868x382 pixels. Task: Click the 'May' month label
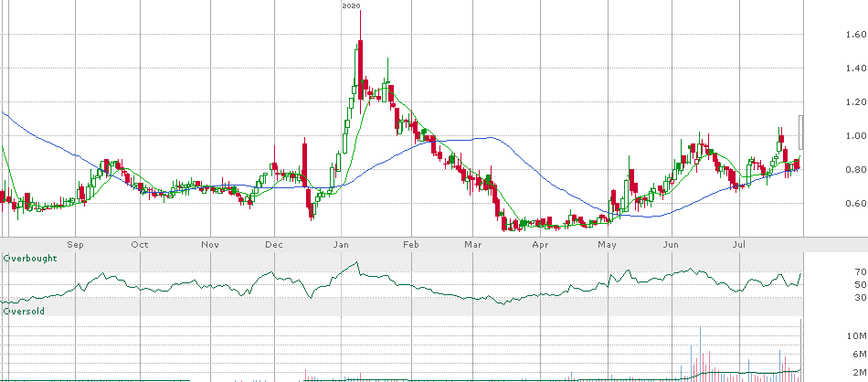click(x=609, y=245)
